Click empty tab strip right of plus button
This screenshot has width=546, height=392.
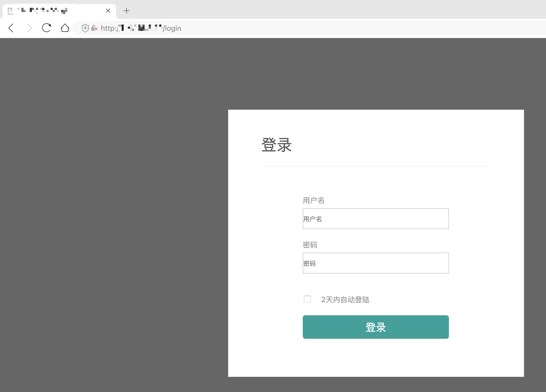(x=313, y=10)
